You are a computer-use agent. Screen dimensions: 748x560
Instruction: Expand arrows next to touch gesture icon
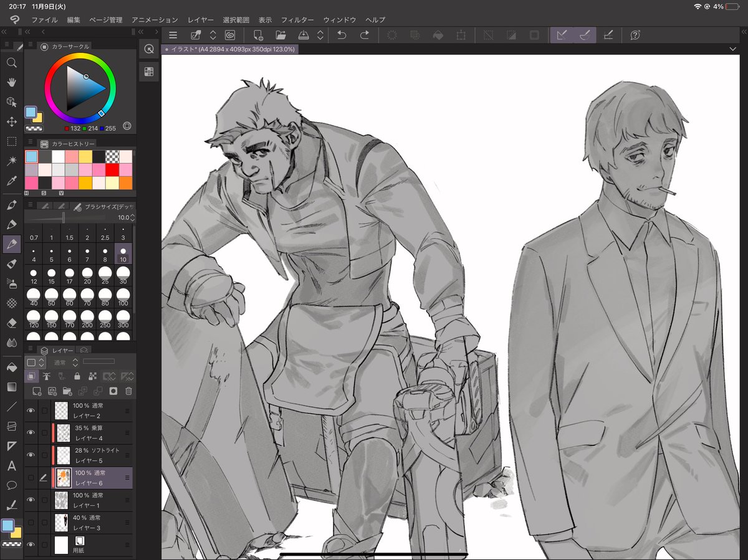coord(213,36)
